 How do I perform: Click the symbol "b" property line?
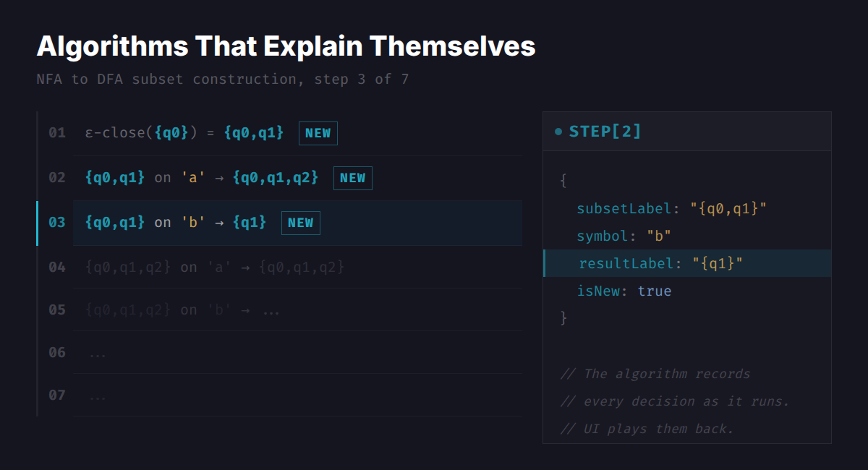[624, 236]
